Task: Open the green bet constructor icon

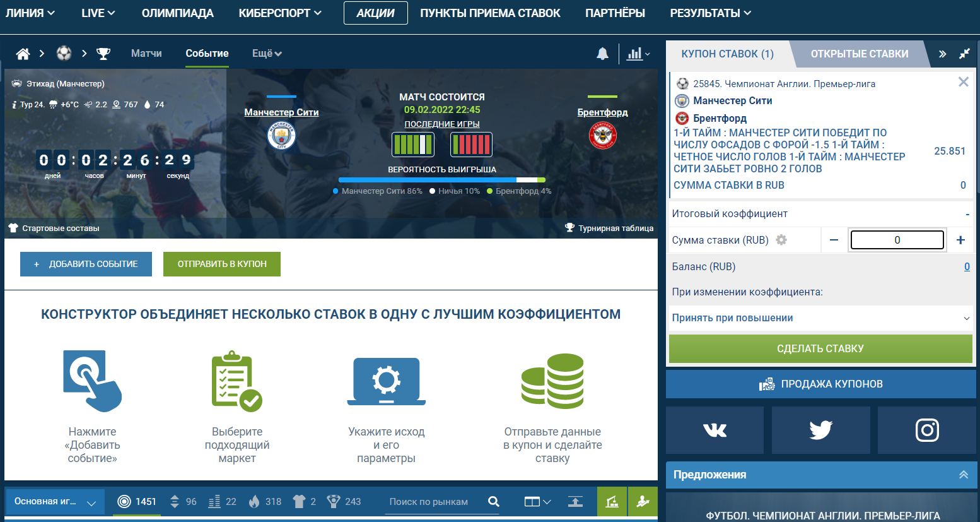Action: [x=612, y=502]
